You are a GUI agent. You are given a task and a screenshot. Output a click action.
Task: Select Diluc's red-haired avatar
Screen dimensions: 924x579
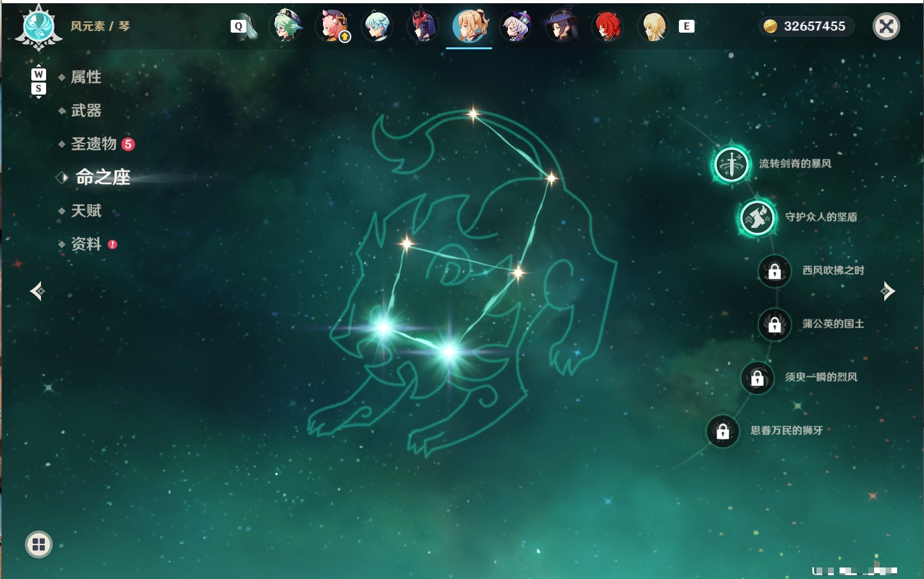[607, 26]
